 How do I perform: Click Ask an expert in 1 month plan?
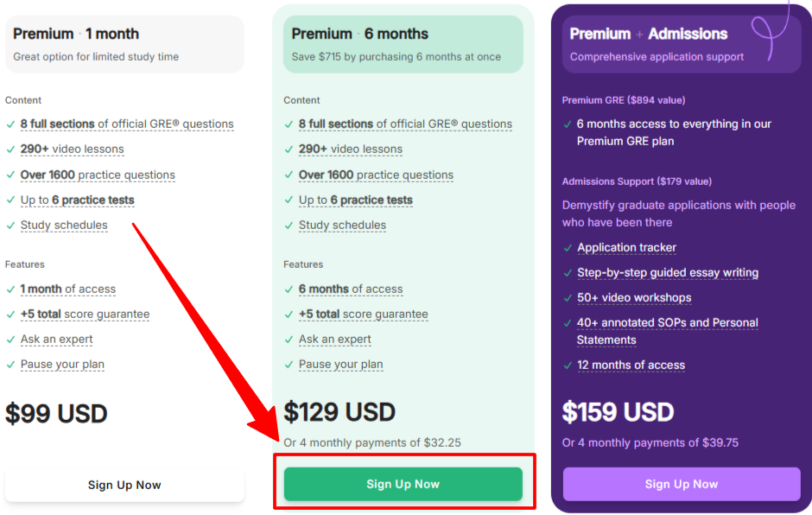[56, 340]
